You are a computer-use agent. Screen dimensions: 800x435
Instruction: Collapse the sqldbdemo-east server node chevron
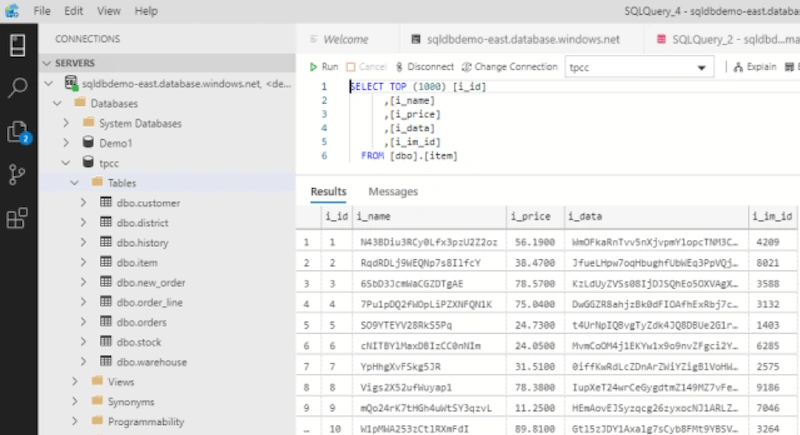click(48, 83)
